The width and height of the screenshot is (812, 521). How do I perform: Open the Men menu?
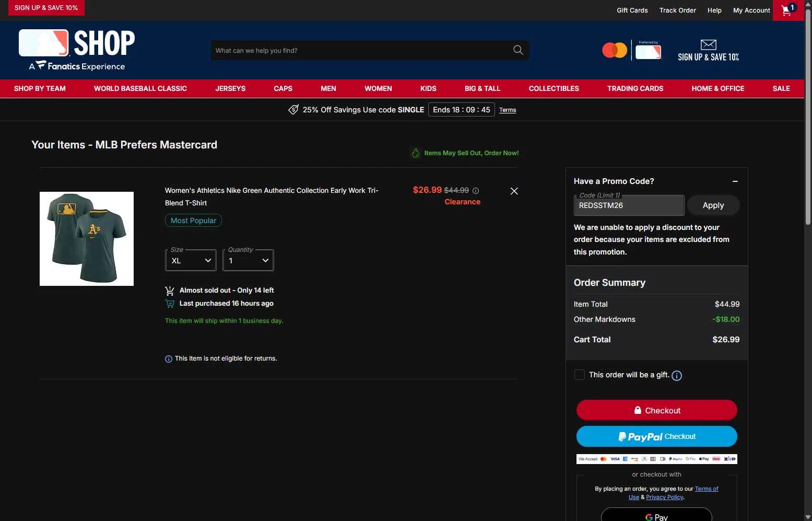[x=328, y=88]
